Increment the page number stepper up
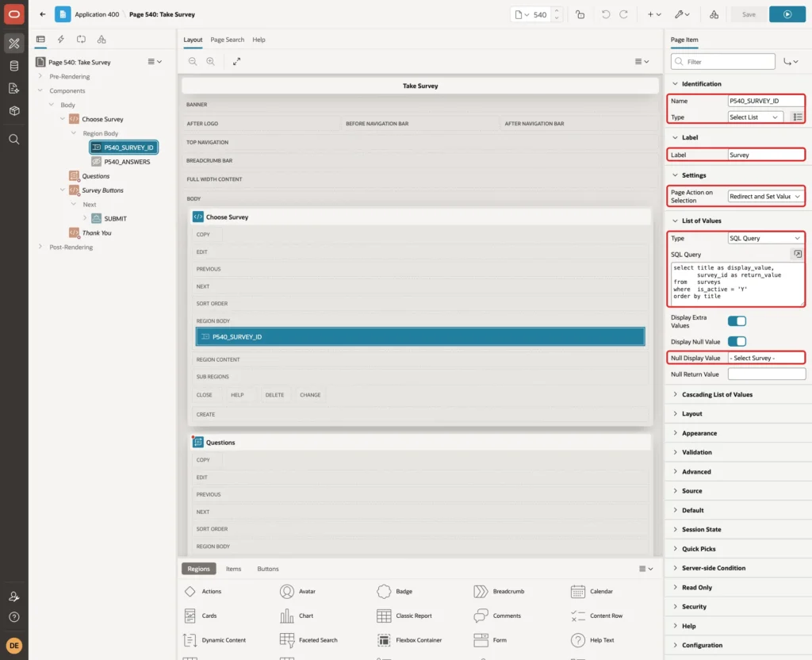The width and height of the screenshot is (812, 660). pos(557,11)
